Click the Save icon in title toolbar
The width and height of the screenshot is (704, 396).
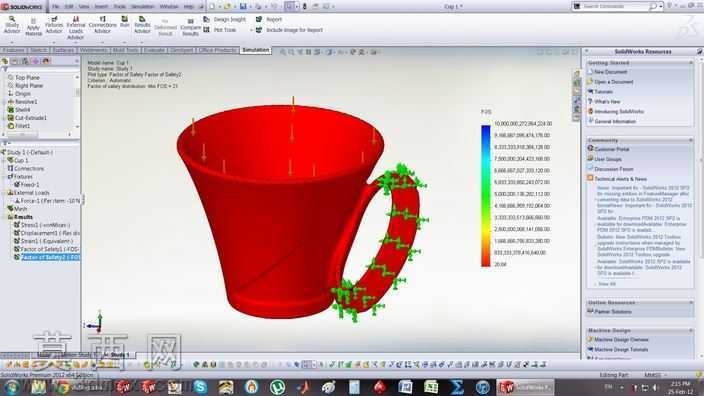pos(243,6)
